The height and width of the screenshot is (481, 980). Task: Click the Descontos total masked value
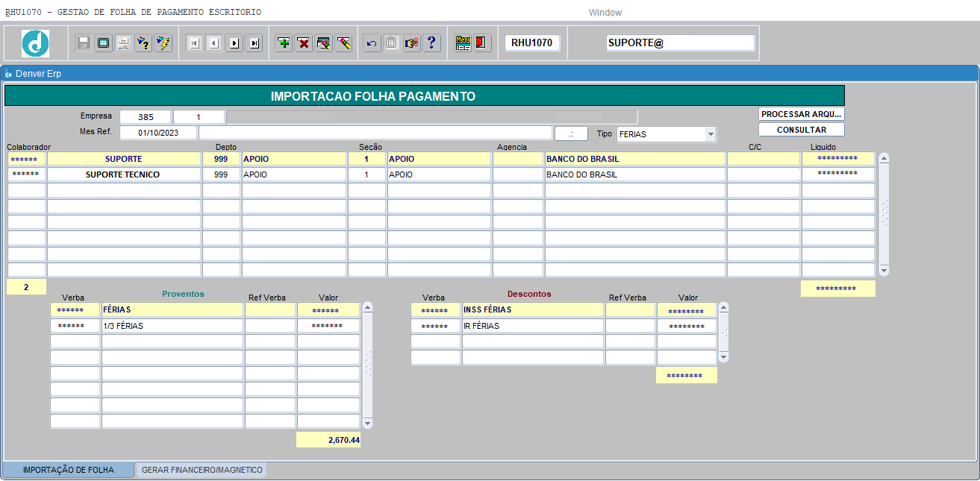click(686, 375)
